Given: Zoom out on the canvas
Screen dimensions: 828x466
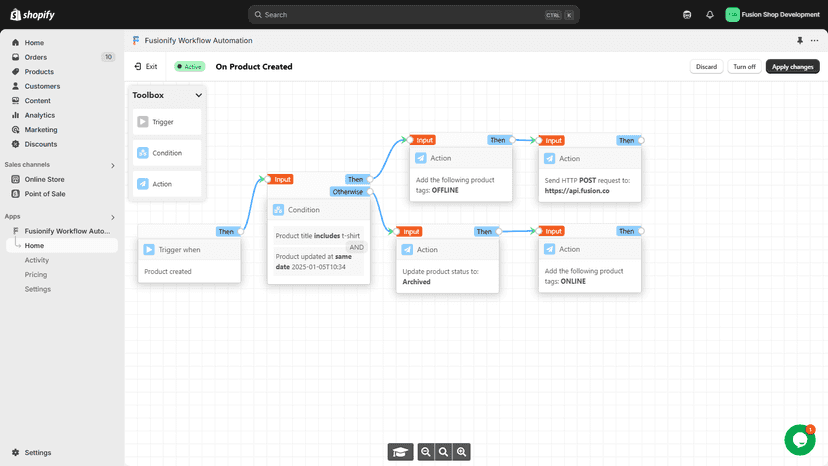Looking at the screenshot, I should [x=426, y=452].
